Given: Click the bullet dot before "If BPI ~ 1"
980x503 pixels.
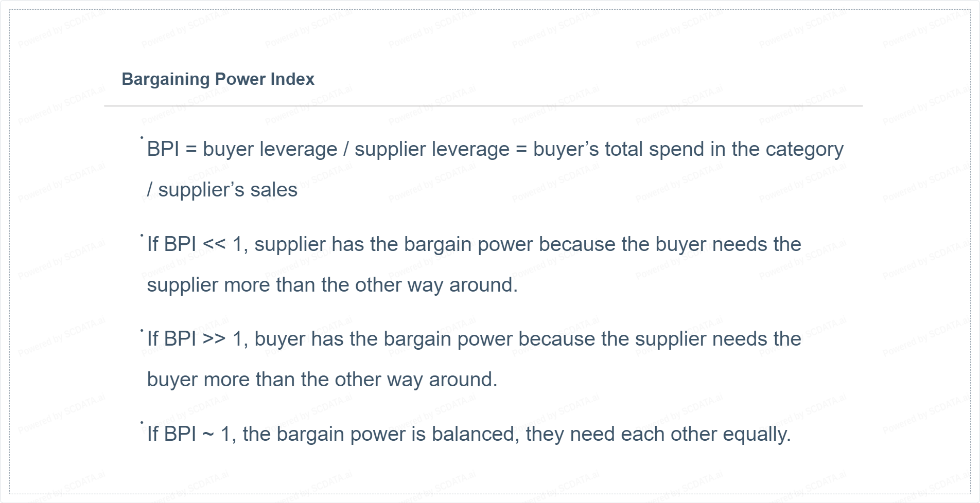Looking at the screenshot, I should [142, 422].
